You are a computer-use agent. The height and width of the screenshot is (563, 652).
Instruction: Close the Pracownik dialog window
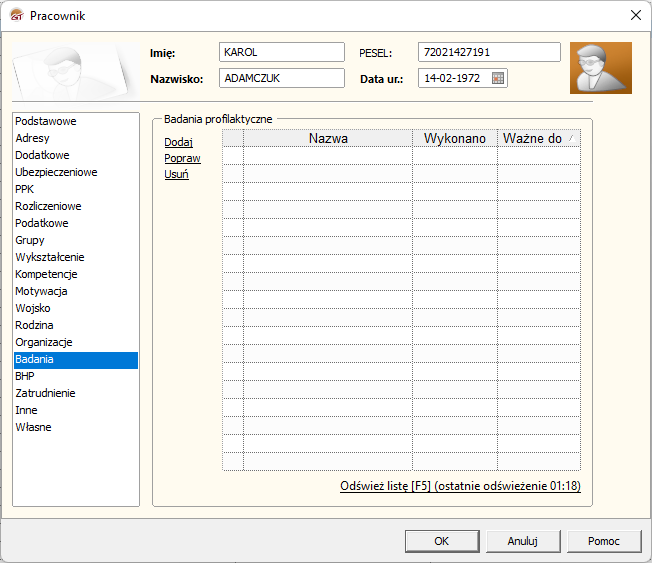(635, 15)
